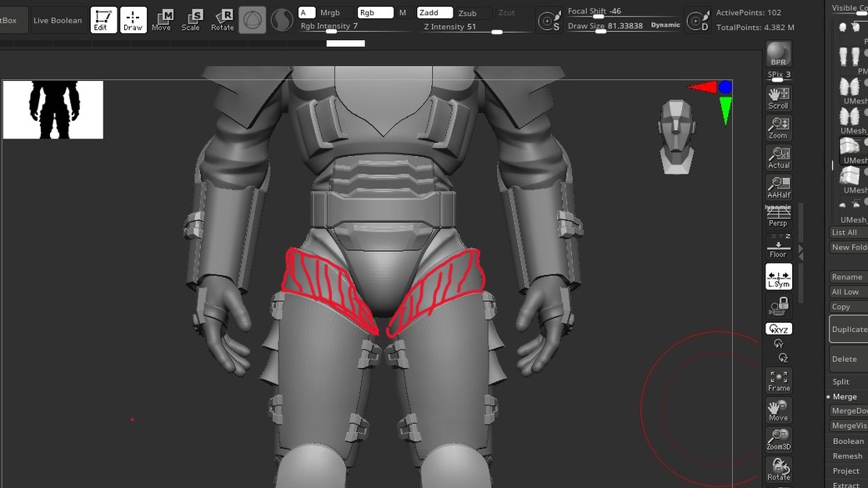Screen dimensions: 868x488
Task: Click the circle-with-triangle icon beside Rotate
Action: (253, 21)
